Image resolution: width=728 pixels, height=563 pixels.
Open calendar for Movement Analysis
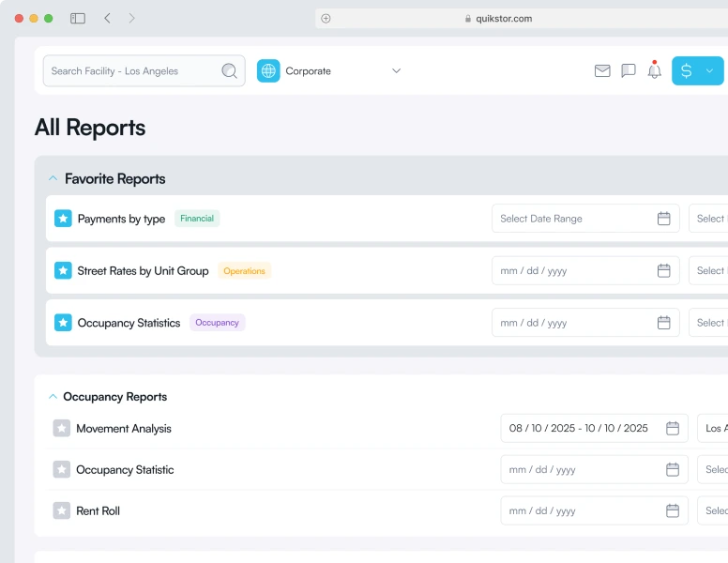click(673, 428)
